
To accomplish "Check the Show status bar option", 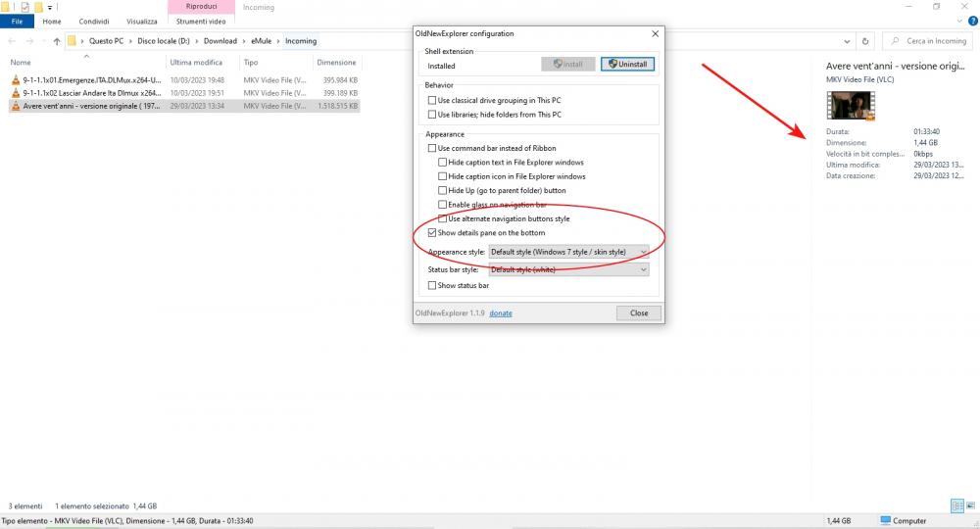I will pos(432,285).
